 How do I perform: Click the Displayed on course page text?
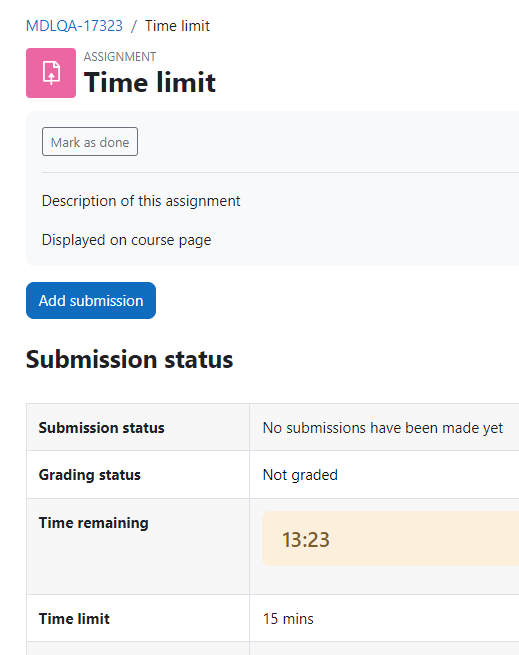[x=127, y=240]
